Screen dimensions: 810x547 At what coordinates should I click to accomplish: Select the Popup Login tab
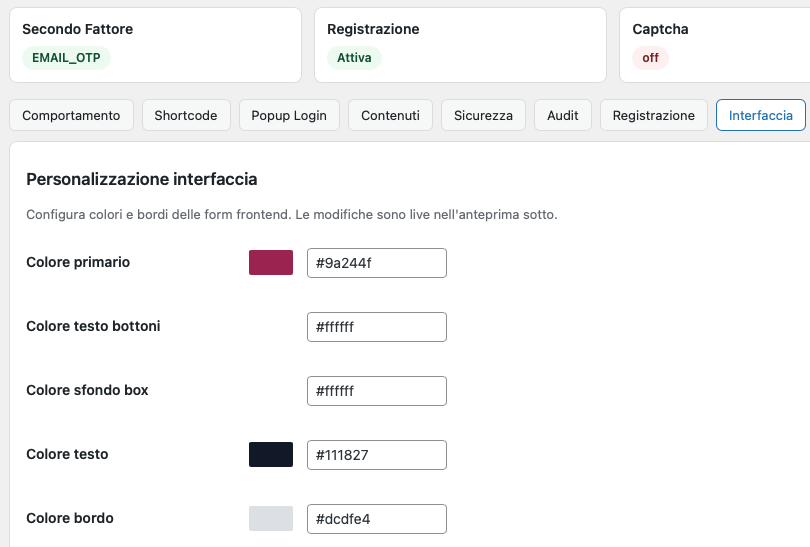(289, 115)
